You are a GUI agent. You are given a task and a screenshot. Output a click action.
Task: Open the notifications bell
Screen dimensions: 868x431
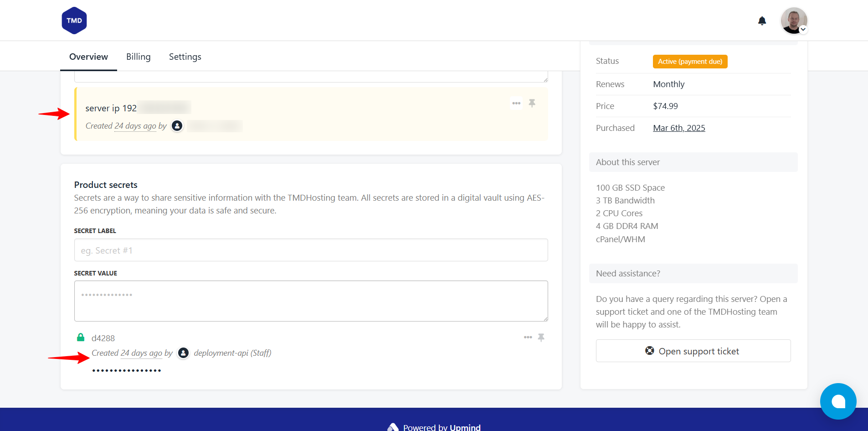(762, 21)
